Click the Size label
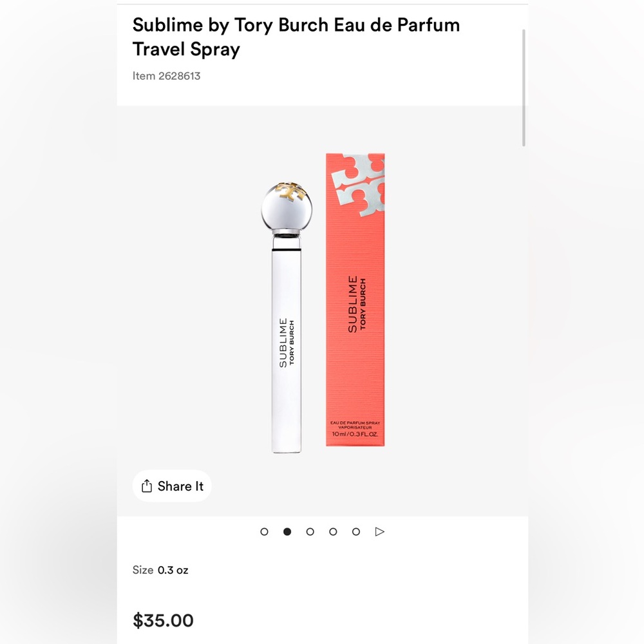The height and width of the screenshot is (644, 644). [142, 570]
